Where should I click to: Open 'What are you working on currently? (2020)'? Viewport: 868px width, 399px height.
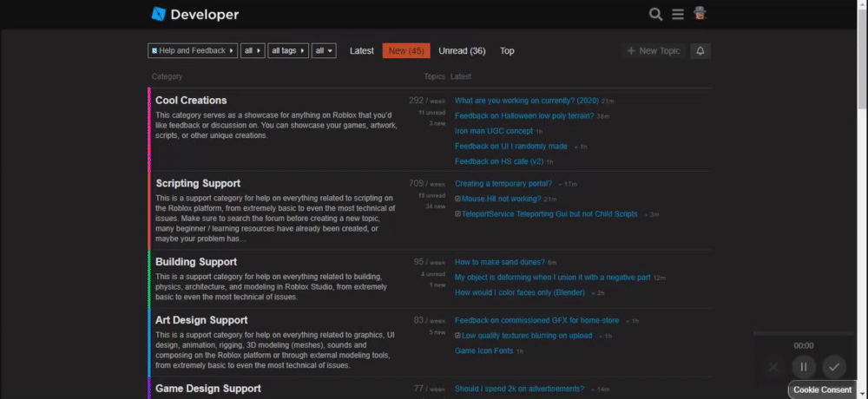(x=527, y=101)
